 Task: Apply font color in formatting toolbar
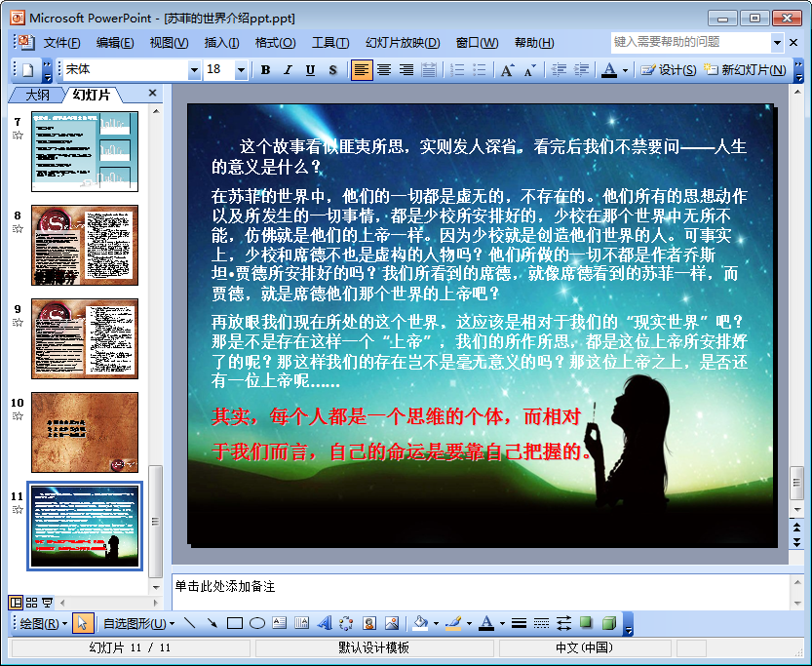click(609, 70)
